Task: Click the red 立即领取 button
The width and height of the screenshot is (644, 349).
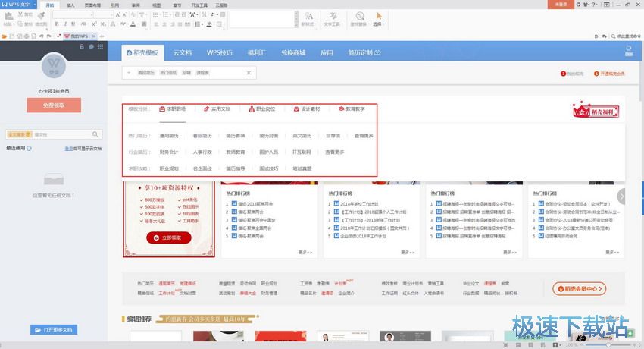Action: click(169, 237)
